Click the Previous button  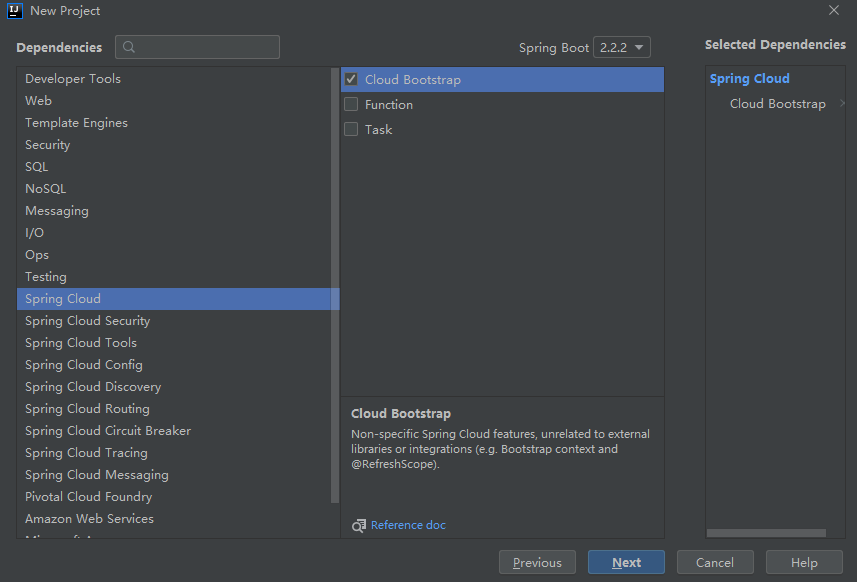(x=537, y=562)
